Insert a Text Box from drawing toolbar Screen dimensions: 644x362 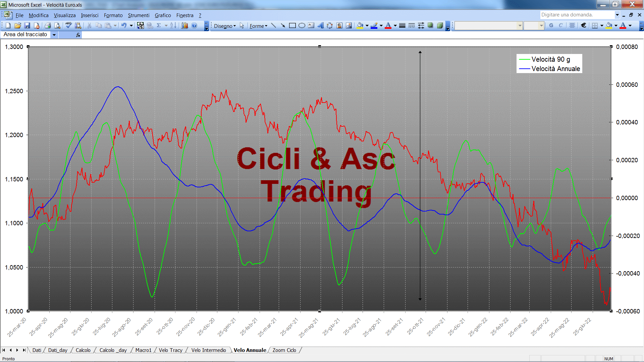[311, 25]
